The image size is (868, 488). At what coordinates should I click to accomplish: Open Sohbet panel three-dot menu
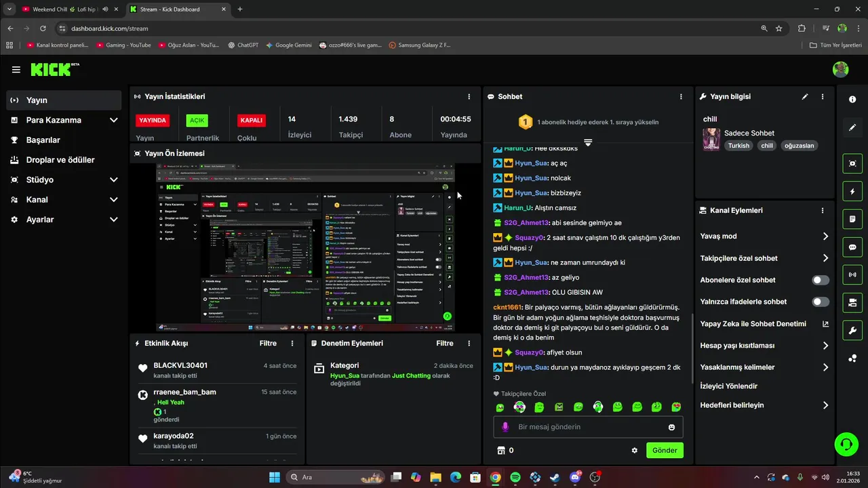[682, 97]
